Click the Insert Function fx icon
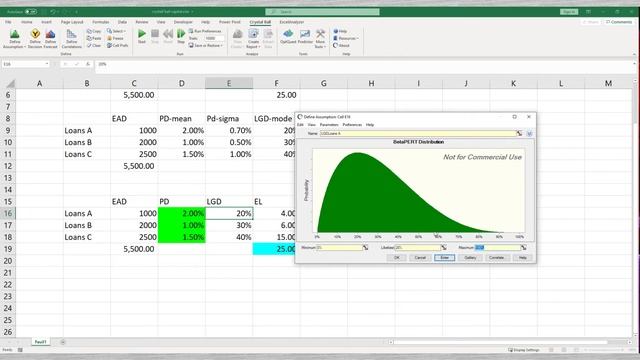The height and width of the screenshot is (360, 640). tap(88, 64)
